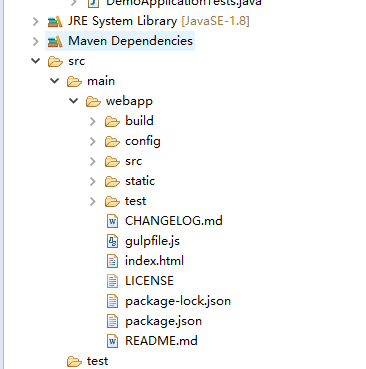The width and height of the screenshot is (366, 369).
Task: Select gulpfile.js file name
Action: pyautogui.click(x=152, y=241)
